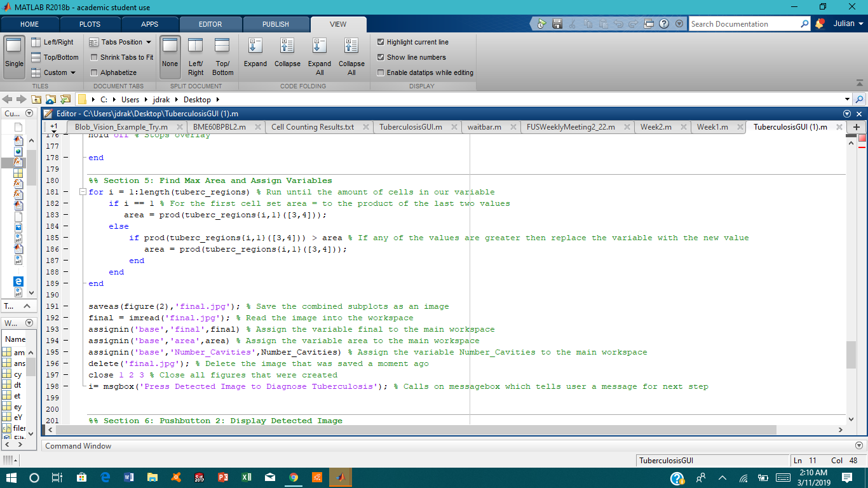Choose Left/Right tiles layout

(52, 42)
